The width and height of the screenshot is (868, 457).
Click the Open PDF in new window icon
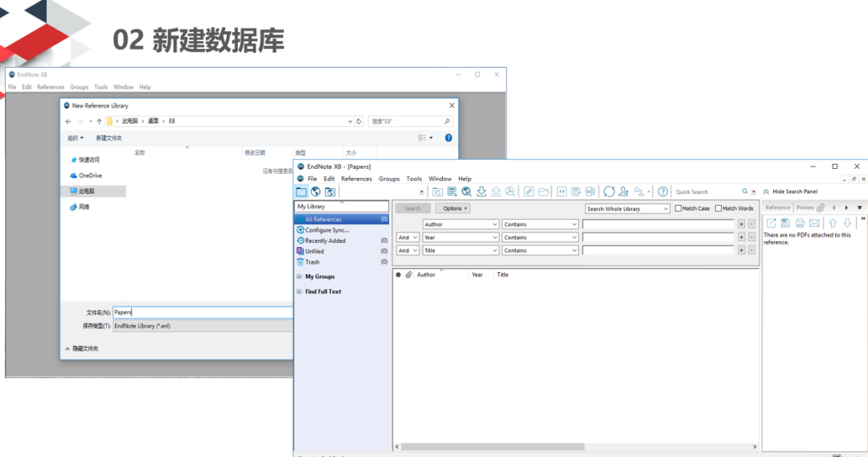(771, 223)
